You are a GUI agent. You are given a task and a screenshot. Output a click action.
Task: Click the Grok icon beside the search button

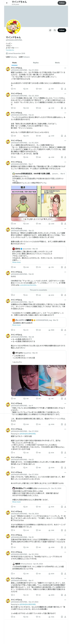(x=50, y=30)
